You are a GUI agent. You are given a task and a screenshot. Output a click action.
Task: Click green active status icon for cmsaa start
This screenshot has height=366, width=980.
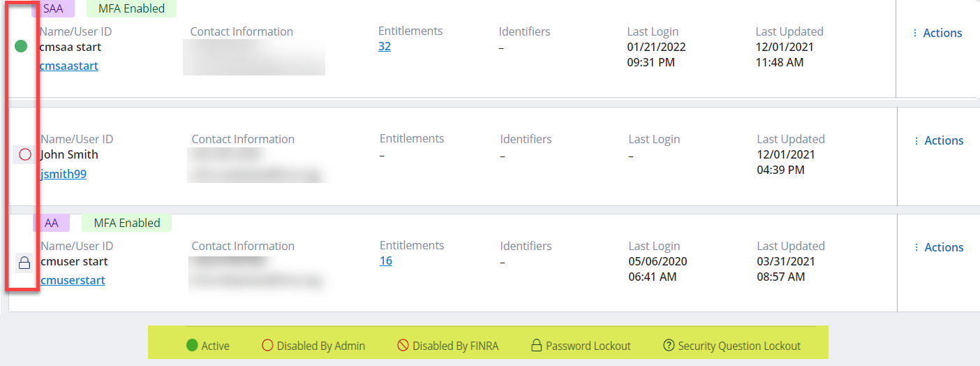(21, 47)
